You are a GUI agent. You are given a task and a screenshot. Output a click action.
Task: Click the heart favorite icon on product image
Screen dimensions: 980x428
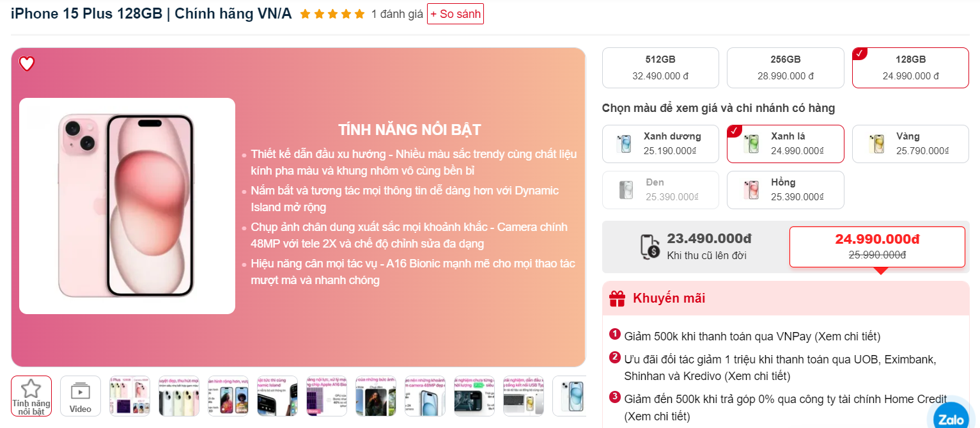pos(27,64)
